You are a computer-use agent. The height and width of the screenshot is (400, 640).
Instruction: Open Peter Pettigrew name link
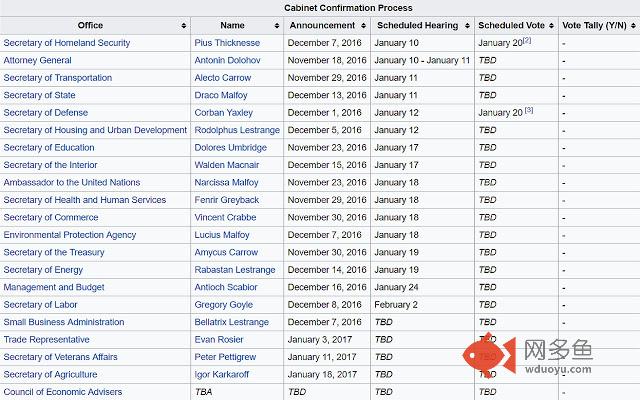[x=225, y=357]
